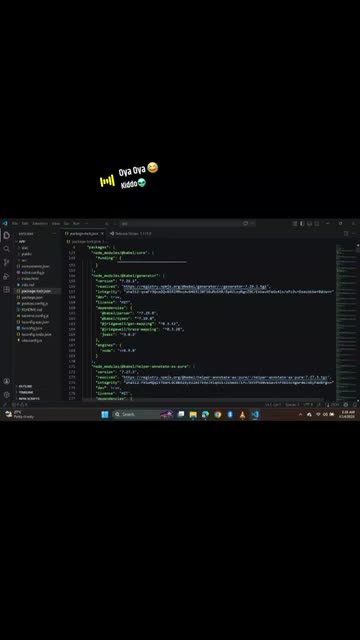This screenshot has width=360, height=640.
Task: Toggle the primary side bar layout icon
Action: (302, 224)
